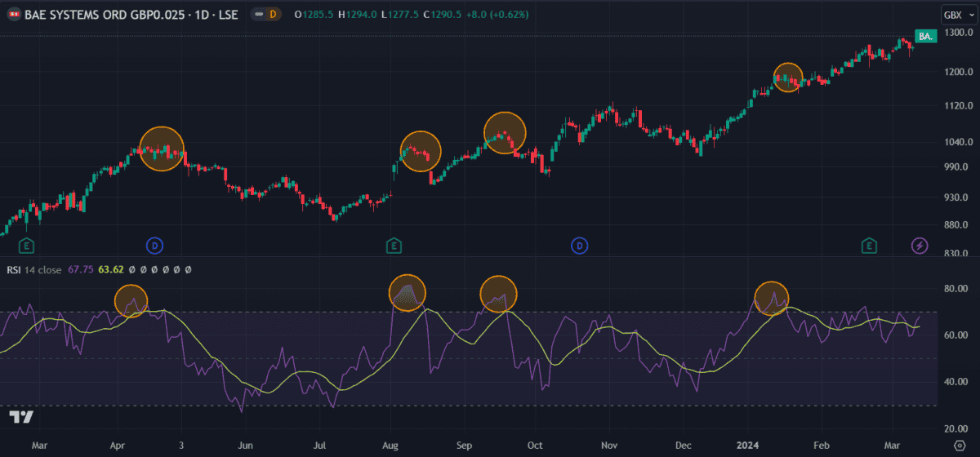Click the RSI 14 close indicator label
Viewport: 980px width, 457px height.
pyautogui.click(x=33, y=270)
